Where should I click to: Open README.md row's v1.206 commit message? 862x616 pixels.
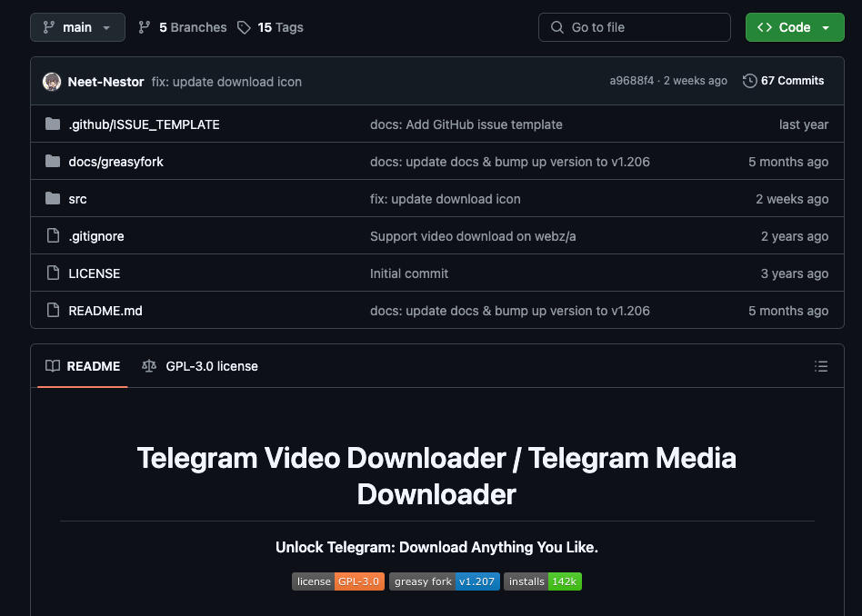click(509, 311)
